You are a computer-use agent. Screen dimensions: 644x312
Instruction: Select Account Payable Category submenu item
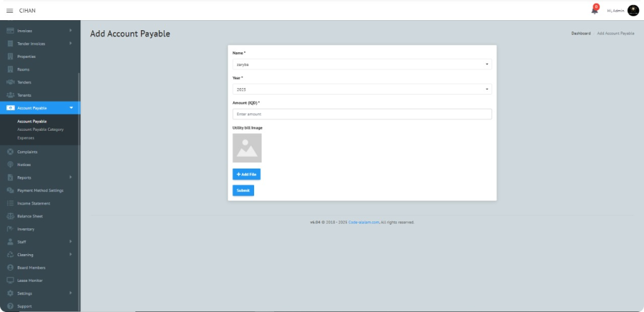[40, 130]
